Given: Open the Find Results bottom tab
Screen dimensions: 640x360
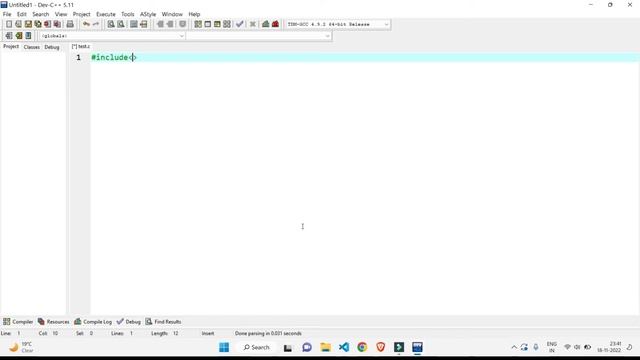Looking at the screenshot, I should tap(163, 322).
